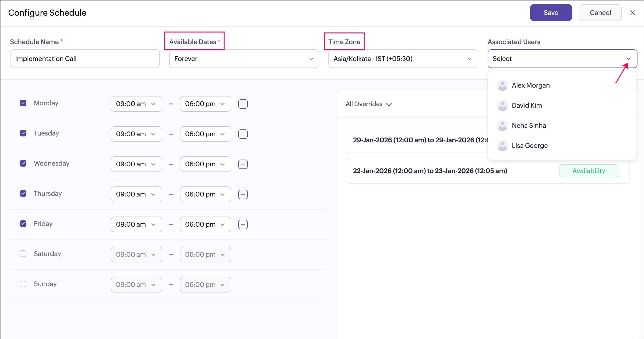Add time slot for Monday
This screenshot has width=644, height=339.
click(243, 104)
